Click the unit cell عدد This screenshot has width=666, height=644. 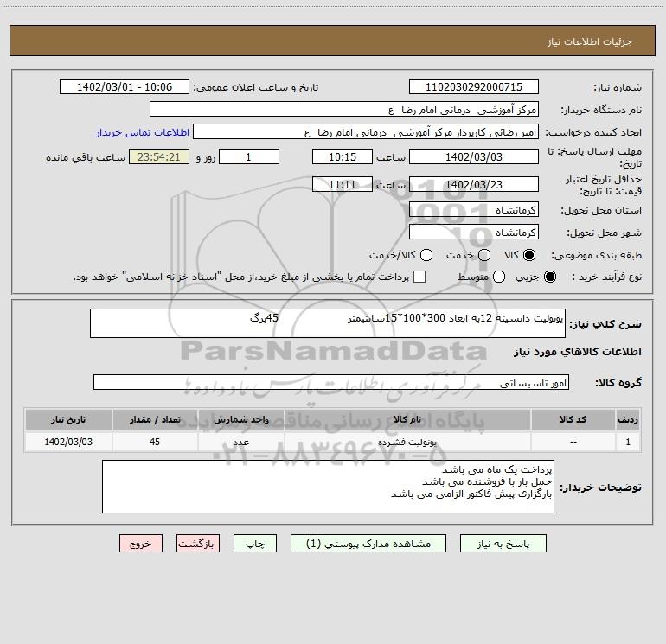point(240,442)
